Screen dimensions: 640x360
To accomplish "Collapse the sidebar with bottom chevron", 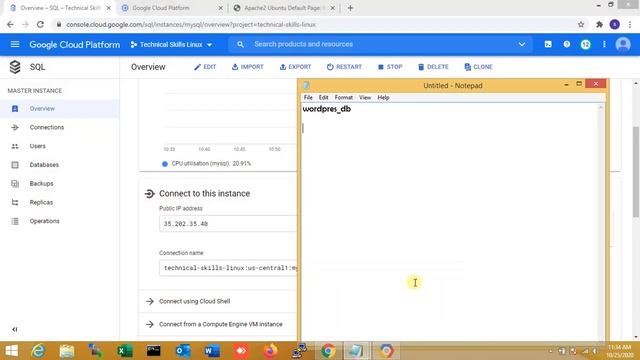I will click(15, 329).
